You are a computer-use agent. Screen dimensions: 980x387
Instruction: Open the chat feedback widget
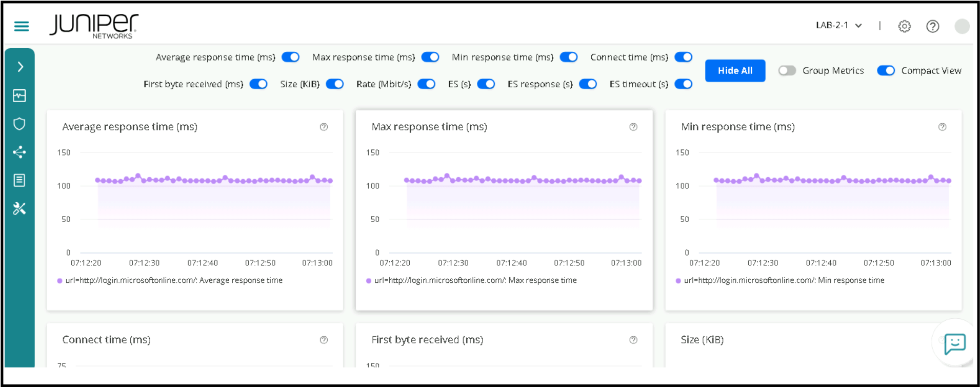click(x=954, y=343)
